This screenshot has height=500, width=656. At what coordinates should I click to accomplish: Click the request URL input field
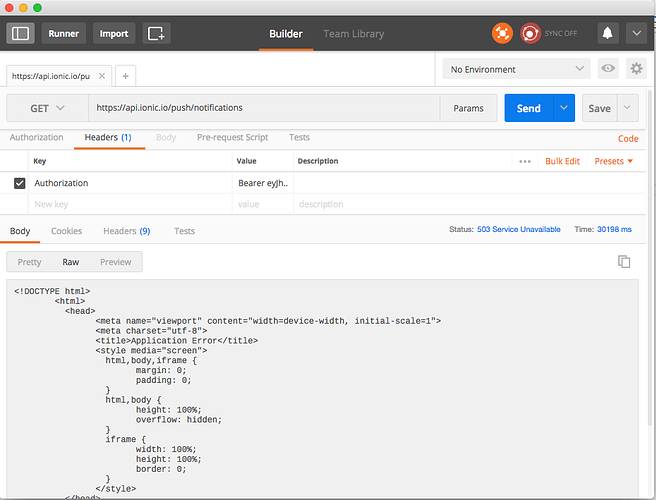click(264, 108)
